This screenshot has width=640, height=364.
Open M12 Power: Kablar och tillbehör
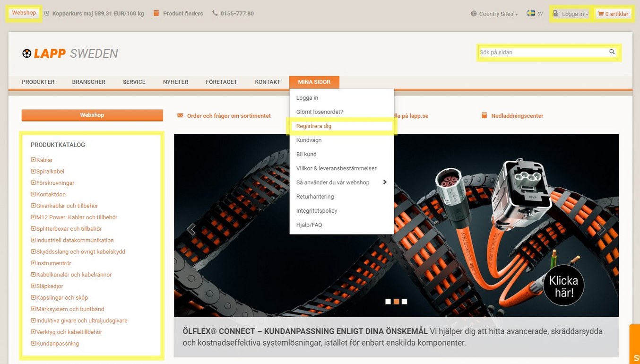[77, 217]
